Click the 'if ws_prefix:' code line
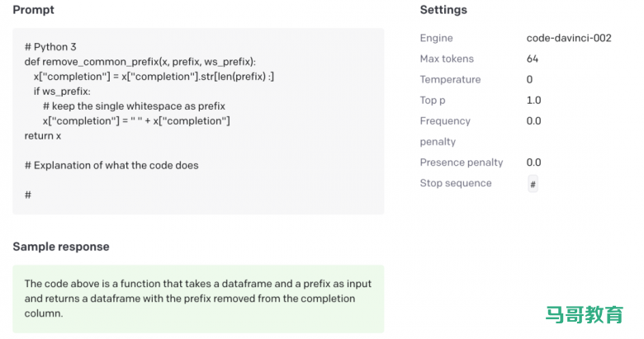 tap(62, 92)
